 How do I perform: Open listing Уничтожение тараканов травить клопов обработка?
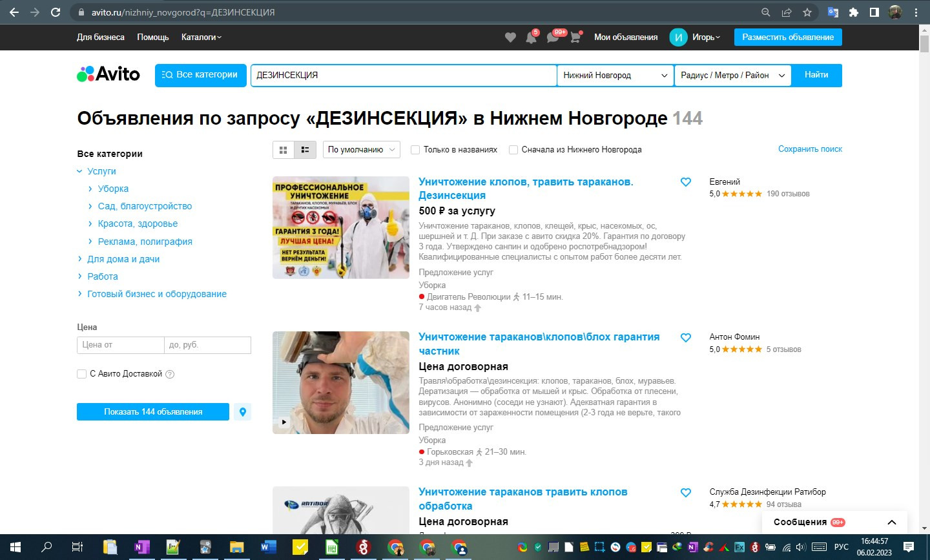click(x=522, y=499)
